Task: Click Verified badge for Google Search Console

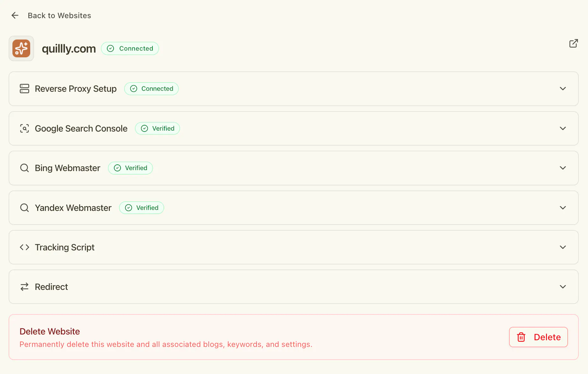Action: [x=157, y=128]
